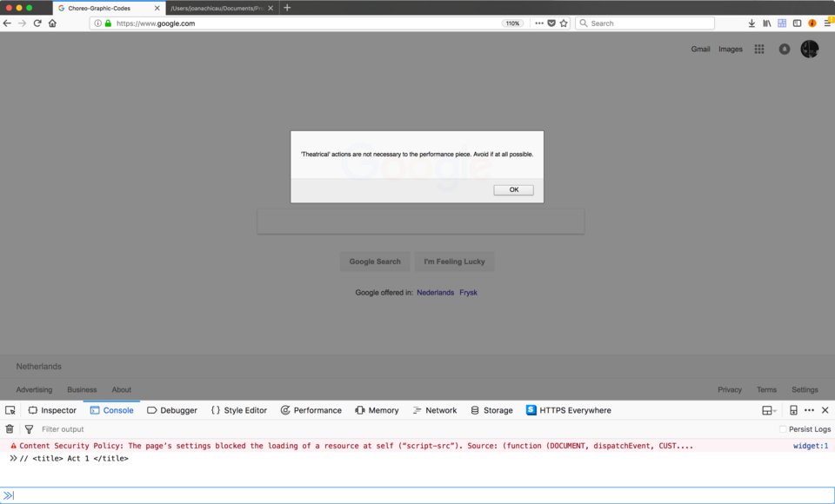Switch to Style Editor
This screenshot has height=504, width=835.
[x=239, y=410]
